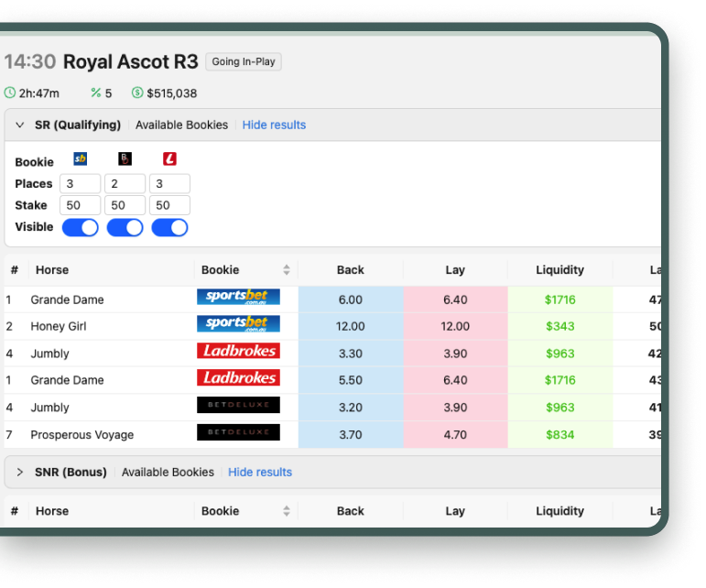Click the Ladbrokes Stake input field
This screenshot has height=588, width=706.
tap(169, 205)
